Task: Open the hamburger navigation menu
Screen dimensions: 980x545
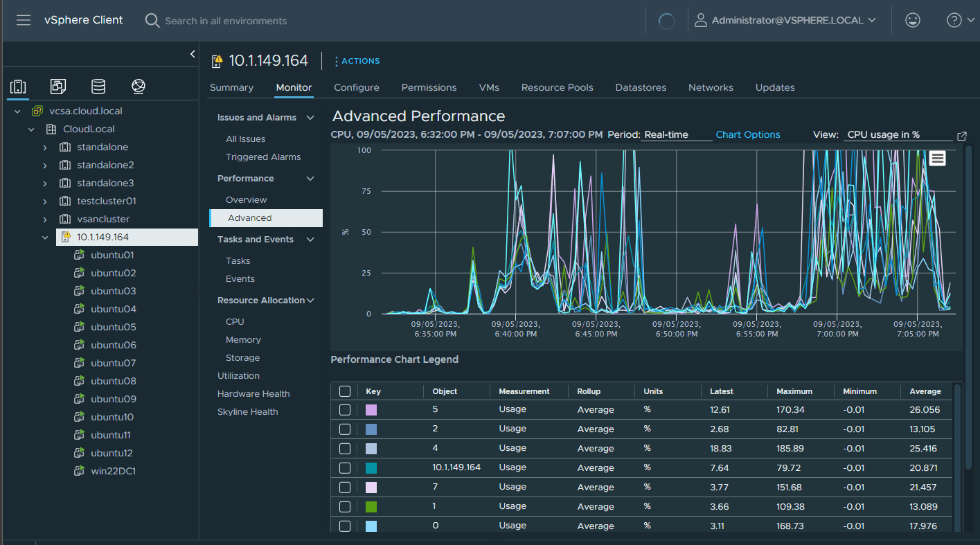Action: (24, 20)
